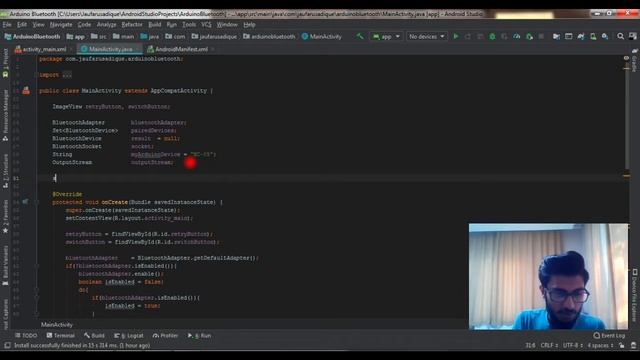Open the Build Variants side tab
This screenshot has height=360, width=640.
pyautogui.click(x=5, y=265)
